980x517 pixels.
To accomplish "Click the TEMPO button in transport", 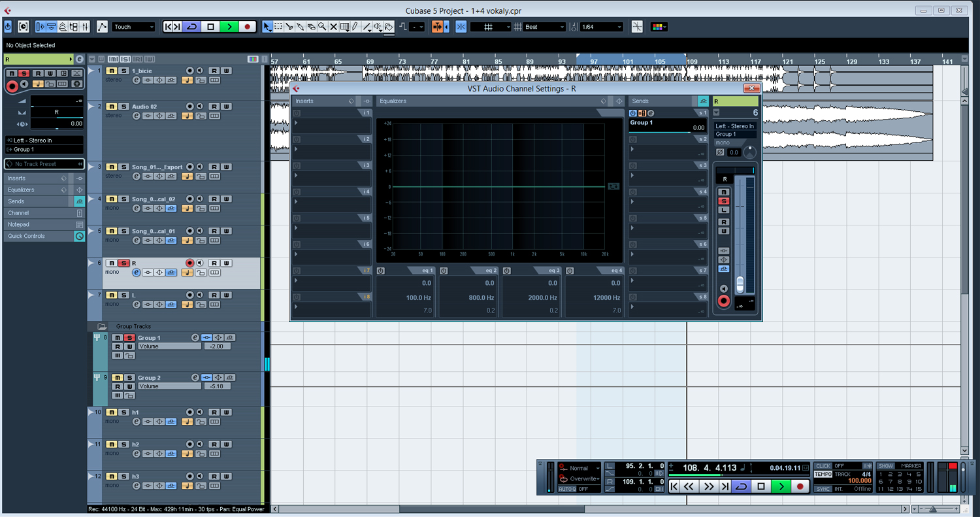I will pos(823,475).
